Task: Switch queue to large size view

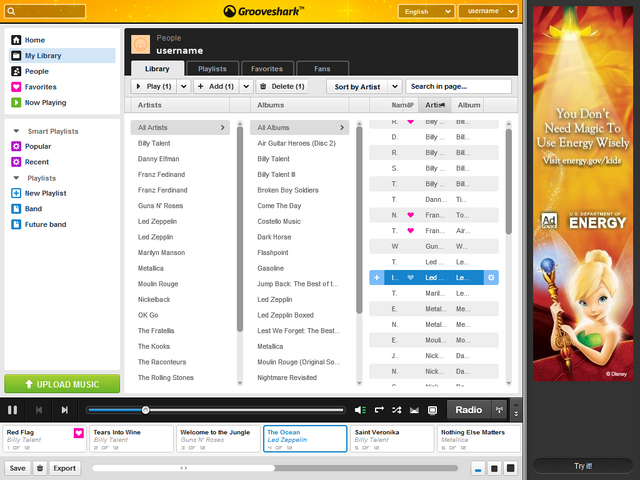Action: coord(510,468)
